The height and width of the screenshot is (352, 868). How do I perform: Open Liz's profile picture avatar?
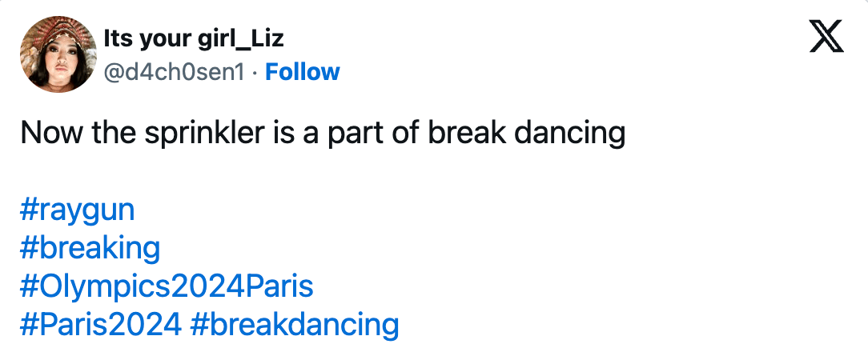tap(54, 53)
